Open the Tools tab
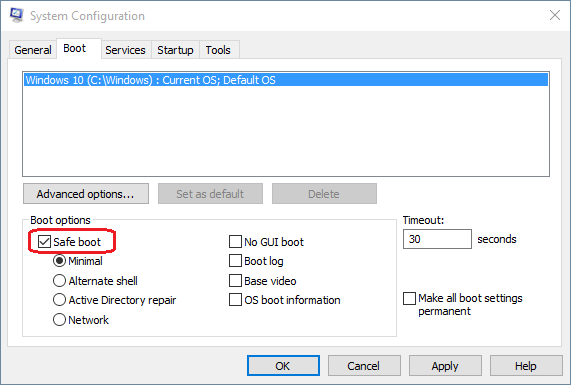The height and width of the screenshot is (385, 571). click(x=218, y=50)
